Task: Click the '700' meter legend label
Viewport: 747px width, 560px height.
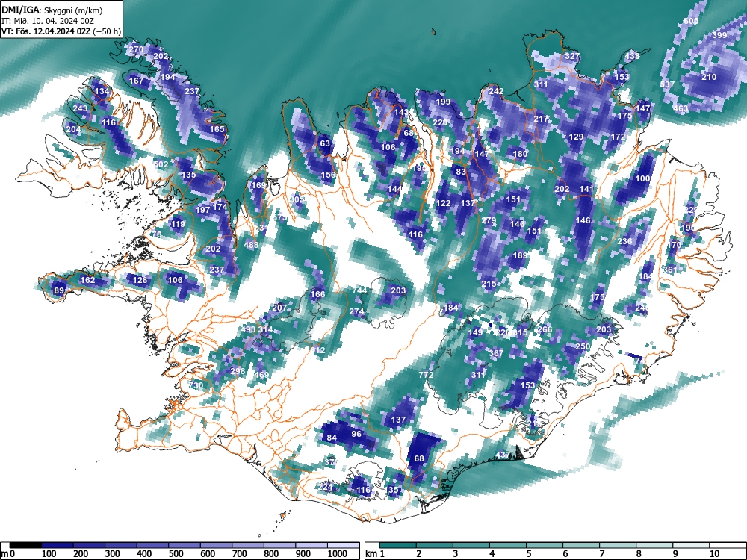Action: tap(239, 553)
